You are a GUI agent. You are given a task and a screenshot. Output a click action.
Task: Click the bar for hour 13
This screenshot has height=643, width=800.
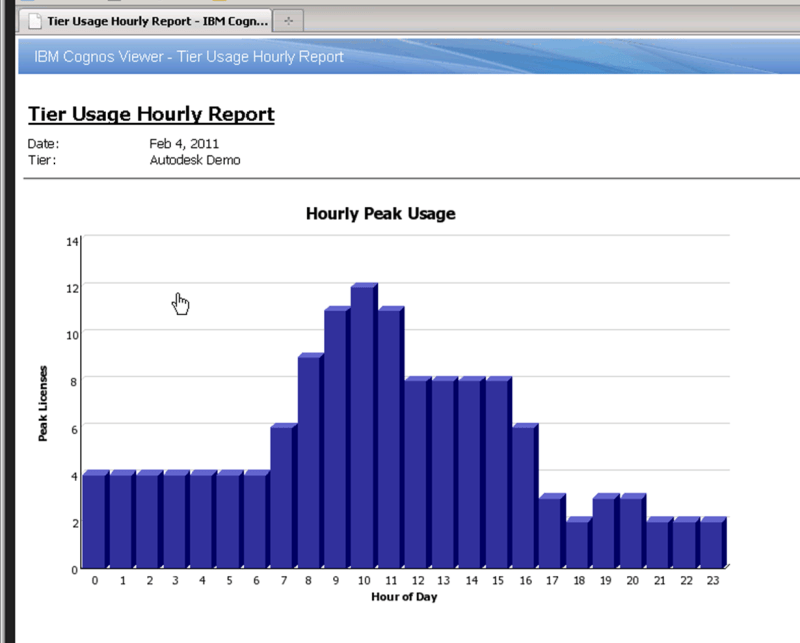pos(443,473)
